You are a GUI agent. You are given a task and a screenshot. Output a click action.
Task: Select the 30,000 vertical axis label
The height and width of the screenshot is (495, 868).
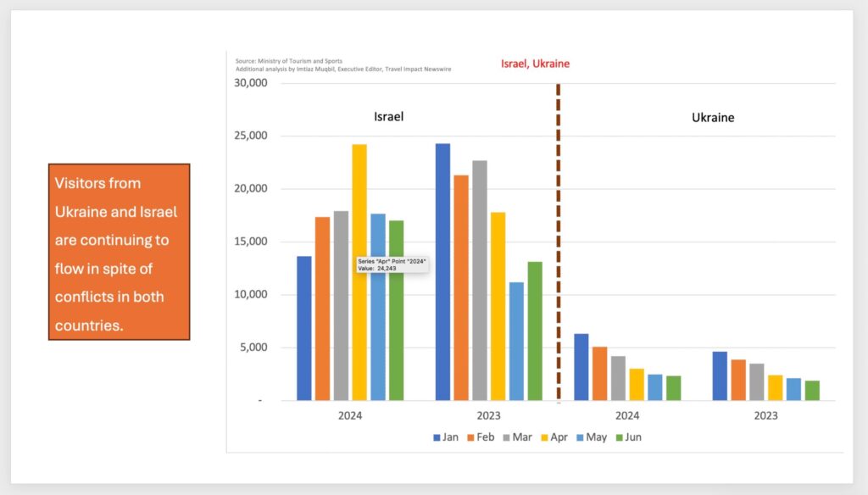click(252, 83)
